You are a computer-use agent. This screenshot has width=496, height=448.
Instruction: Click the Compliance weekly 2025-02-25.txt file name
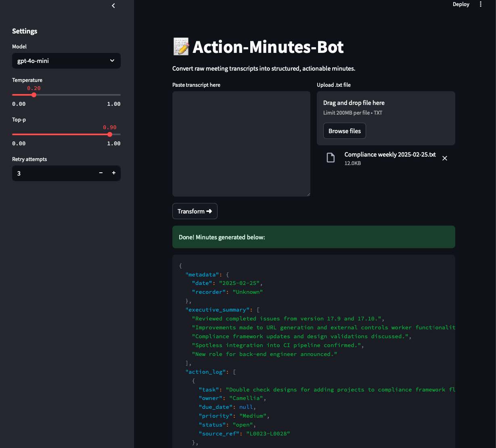click(x=390, y=155)
